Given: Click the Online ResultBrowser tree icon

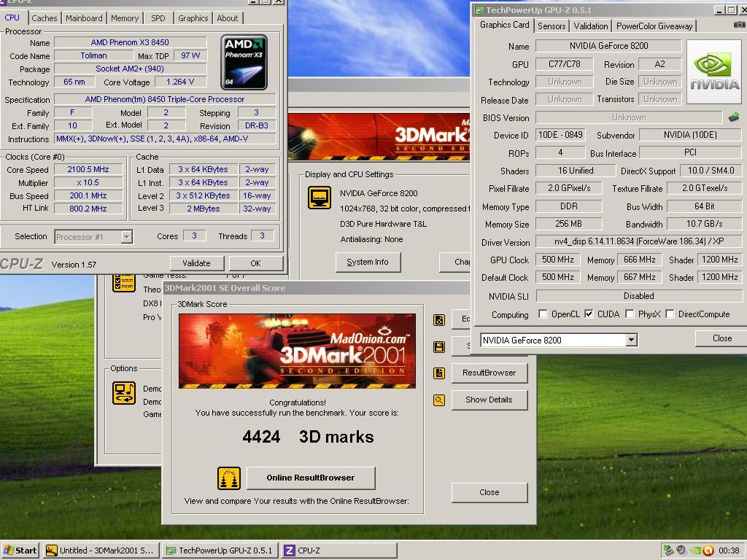Looking at the screenshot, I should tap(229, 478).
